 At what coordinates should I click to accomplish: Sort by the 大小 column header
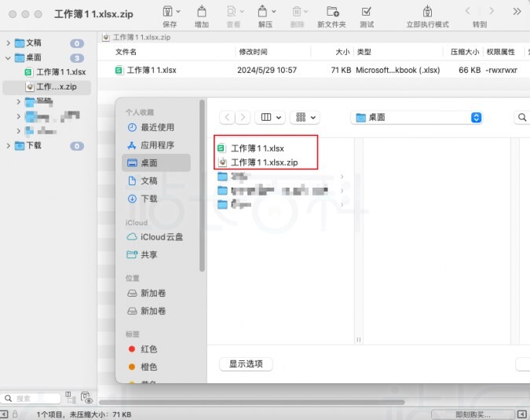[342, 52]
